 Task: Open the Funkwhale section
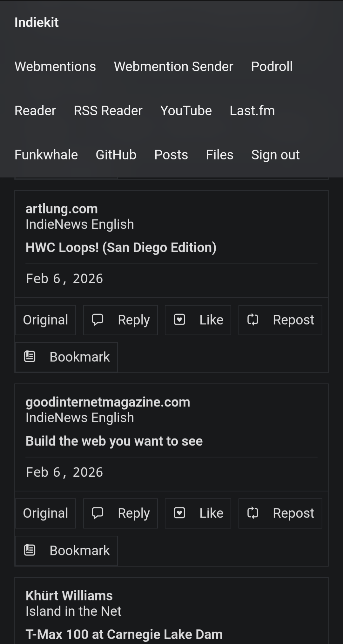click(46, 155)
